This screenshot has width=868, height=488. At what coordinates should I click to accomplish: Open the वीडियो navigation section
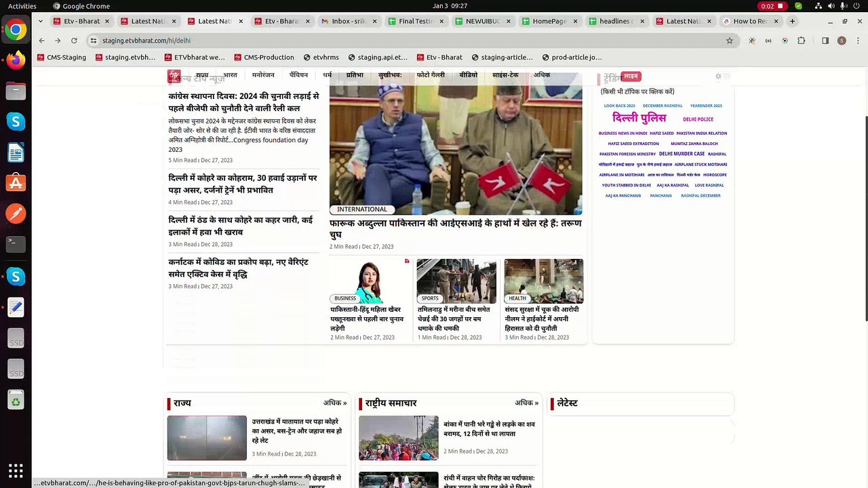tap(469, 75)
